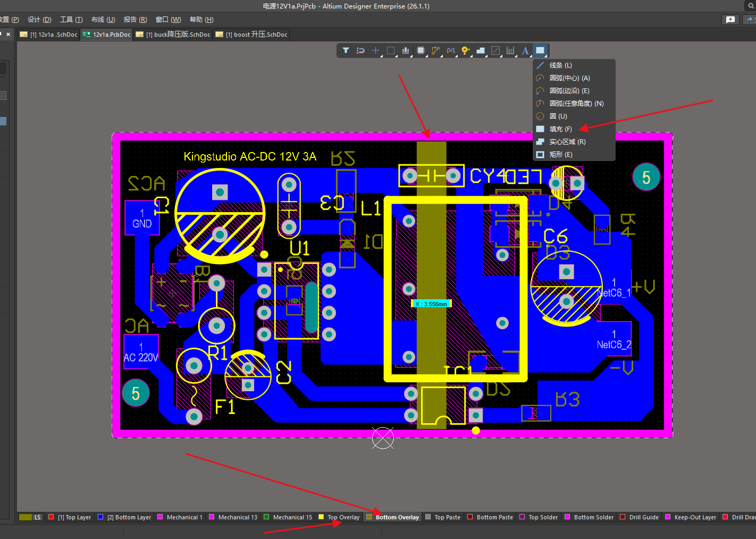
Task: Switch to the Keep-Out Layer tab
Action: pyautogui.click(x=691, y=517)
